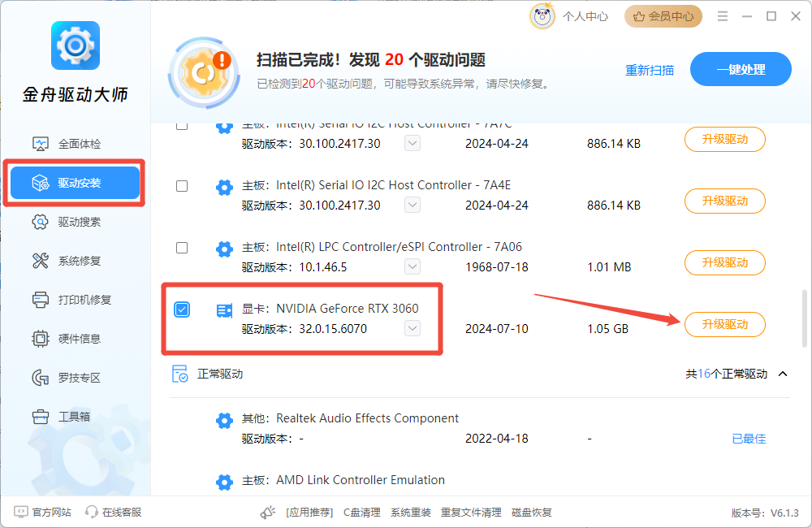Viewport: 812px width, 528px height.
Task: Uncheck the NVIDIA GeForce RTX 3060 checkbox
Action: [182, 309]
